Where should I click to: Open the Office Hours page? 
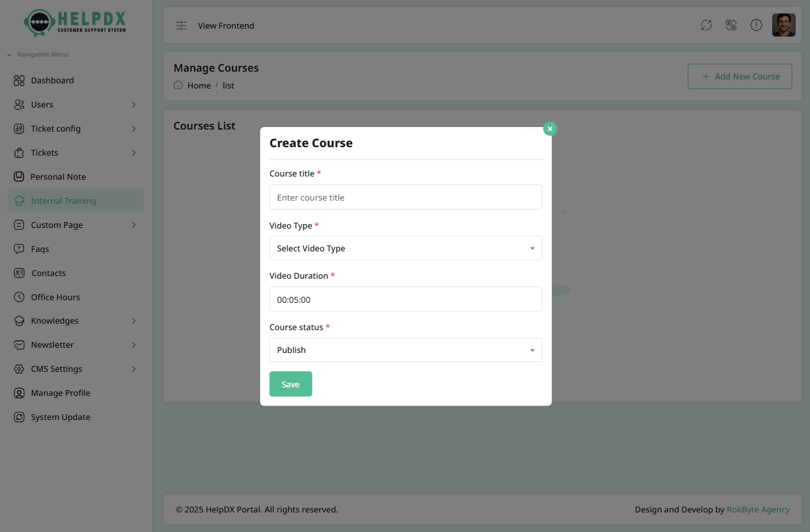pyautogui.click(x=55, y=296)
